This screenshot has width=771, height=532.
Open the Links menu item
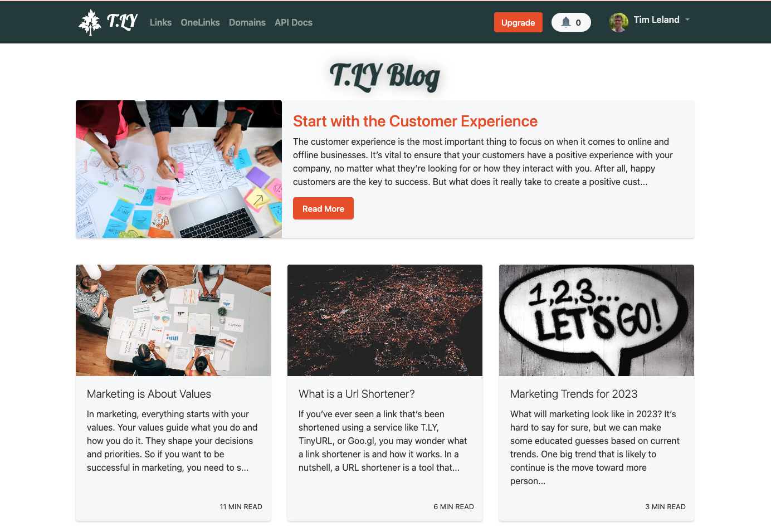click(160, 22)
